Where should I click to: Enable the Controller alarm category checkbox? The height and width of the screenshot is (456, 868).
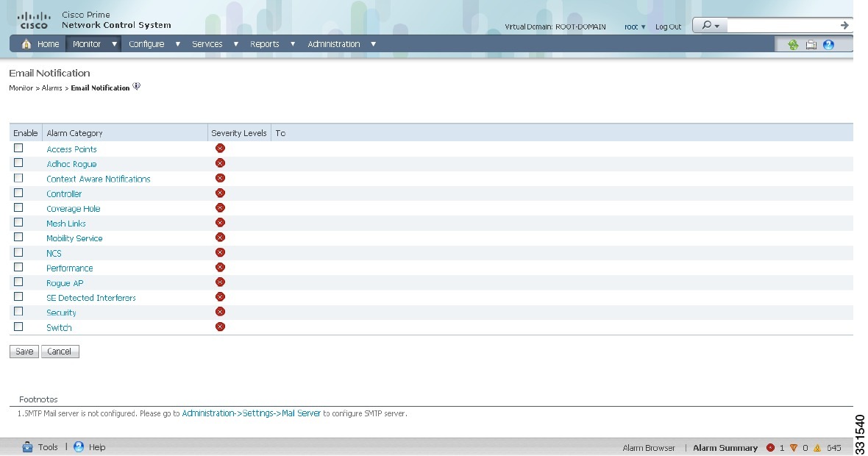tap(18, 193)
